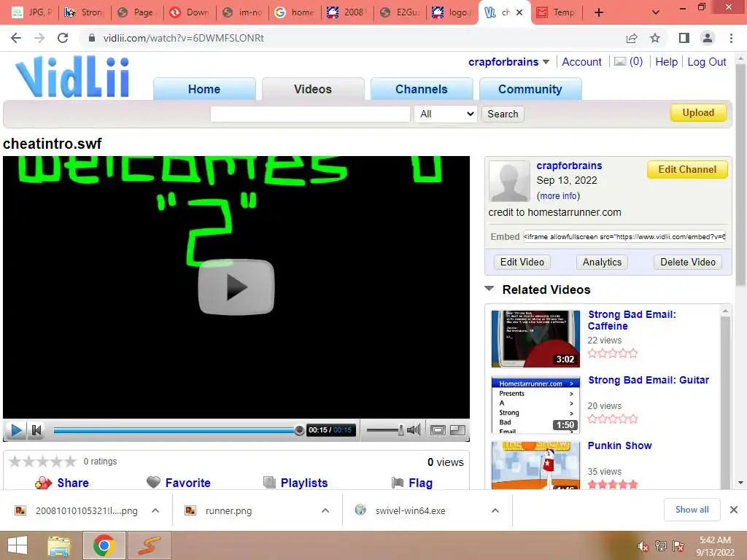Image resolution: width=747 pixels, height=560 pixels.
Task: Click Show all downloads
Action: pos(692,510)
